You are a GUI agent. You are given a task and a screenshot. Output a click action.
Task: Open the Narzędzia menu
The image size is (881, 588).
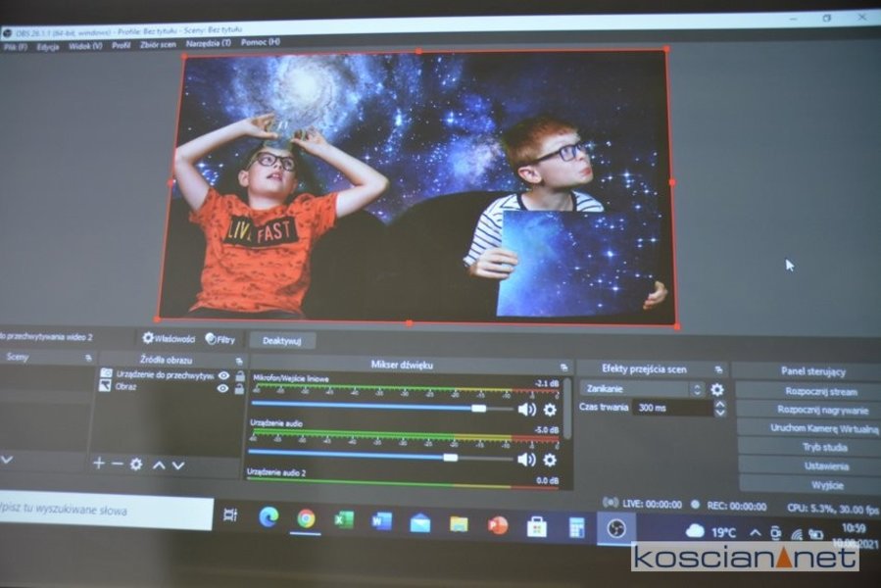212,43
